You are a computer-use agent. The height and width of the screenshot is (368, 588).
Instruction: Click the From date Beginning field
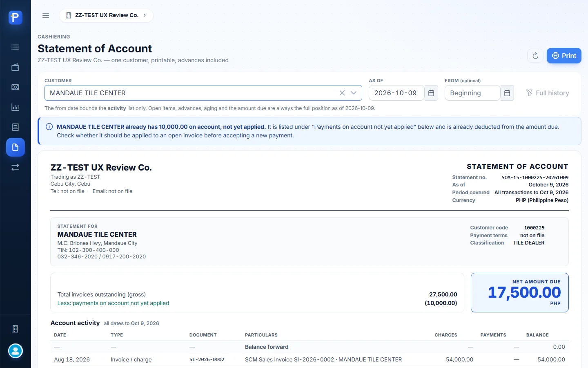click(x=472, y=93)
